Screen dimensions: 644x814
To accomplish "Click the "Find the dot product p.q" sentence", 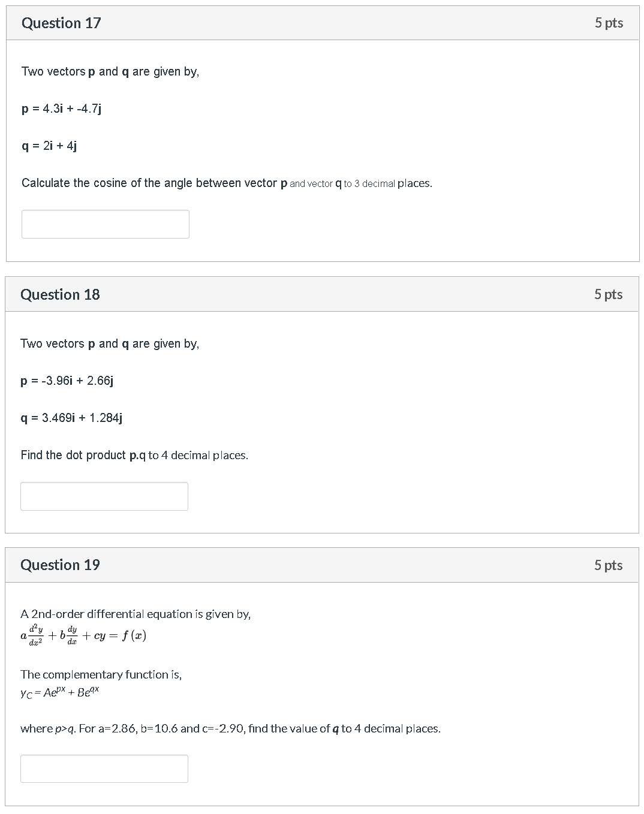I will point(134,456).
